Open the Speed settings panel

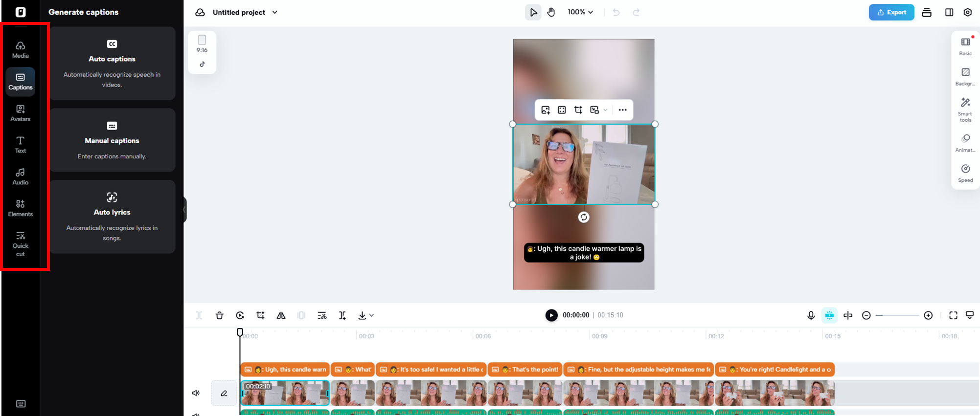pos(965,173)
